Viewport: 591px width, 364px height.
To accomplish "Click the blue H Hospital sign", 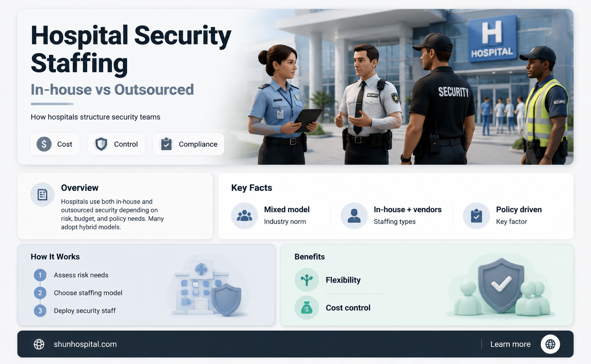I will click(x=492, y=39).
